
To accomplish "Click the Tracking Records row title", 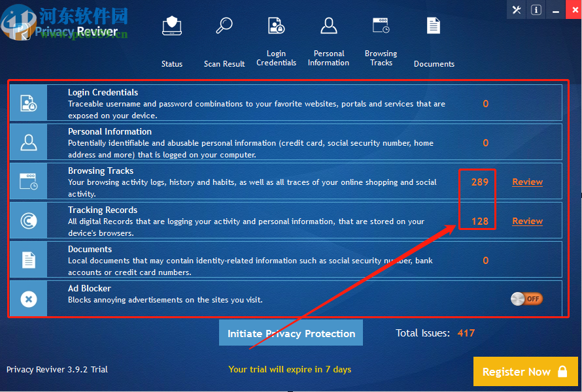I will click(103, 210).
